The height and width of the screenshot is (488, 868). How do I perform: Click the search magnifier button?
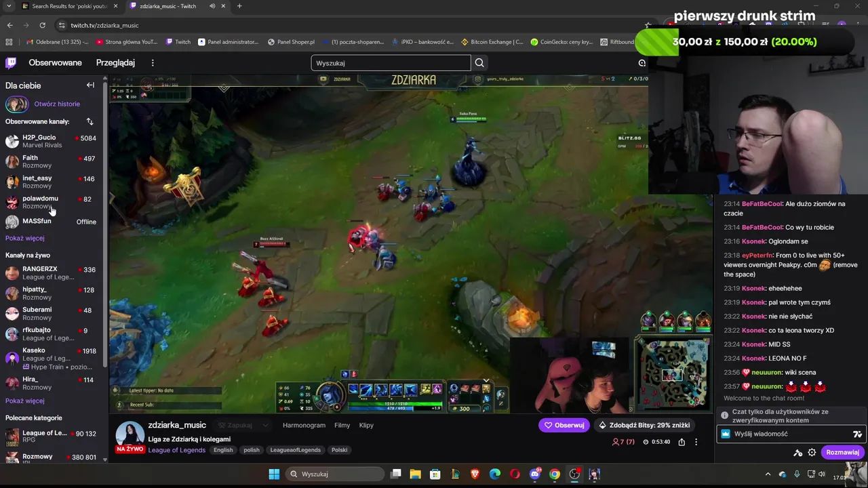(x=479, y=63)
